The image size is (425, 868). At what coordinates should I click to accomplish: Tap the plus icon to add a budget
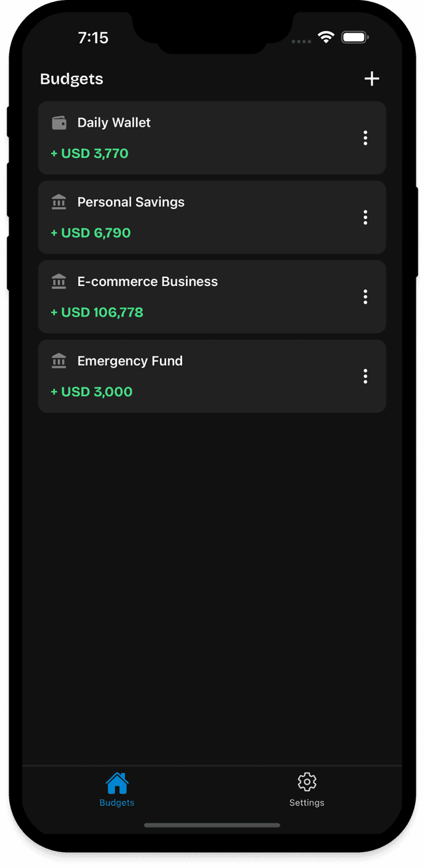(x=372, y=78)
